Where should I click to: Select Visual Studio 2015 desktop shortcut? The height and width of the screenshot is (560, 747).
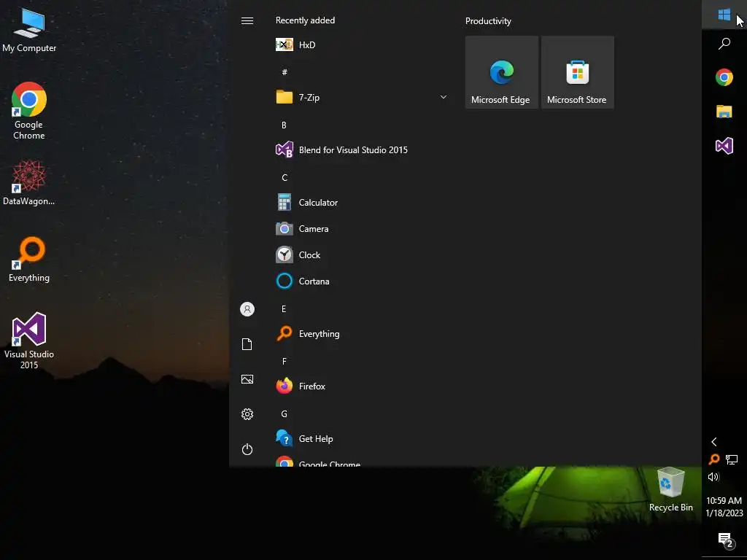click(29, 341)
